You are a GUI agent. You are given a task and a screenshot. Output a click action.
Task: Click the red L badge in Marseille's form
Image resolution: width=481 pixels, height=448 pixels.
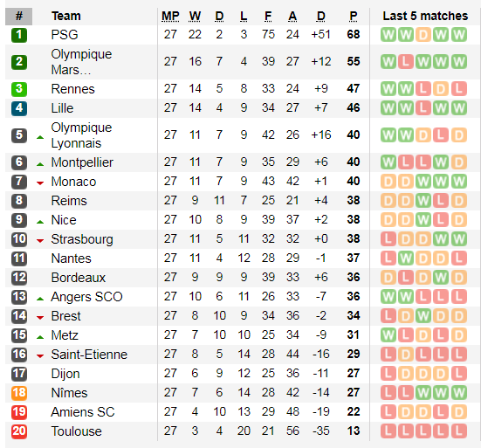pos(406,62)
